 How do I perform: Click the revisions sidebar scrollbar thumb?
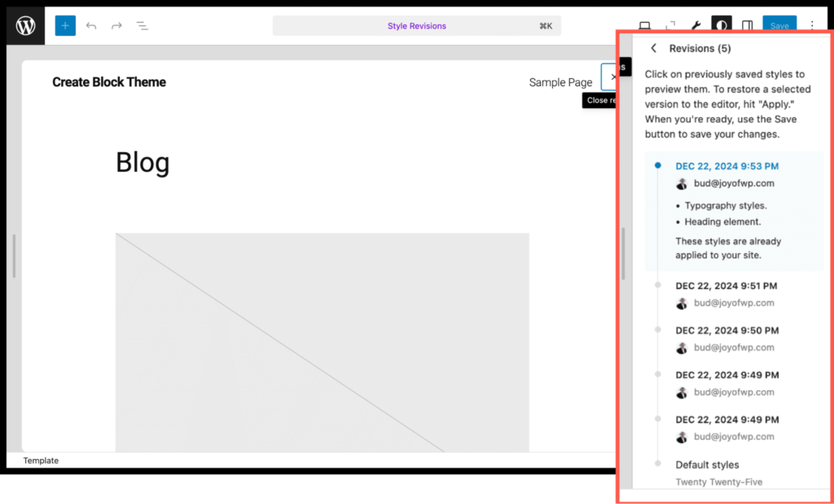point(623,253)
